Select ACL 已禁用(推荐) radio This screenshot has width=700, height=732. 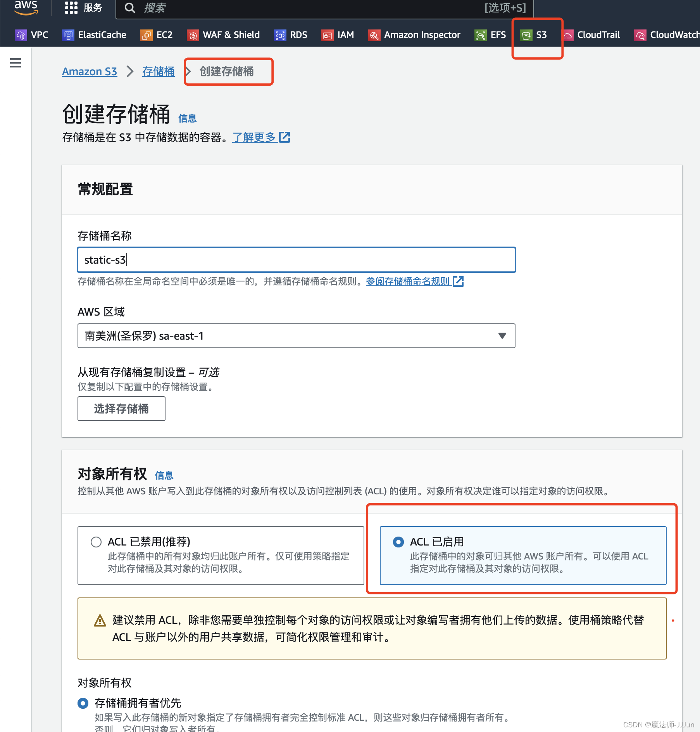(96, 542)
